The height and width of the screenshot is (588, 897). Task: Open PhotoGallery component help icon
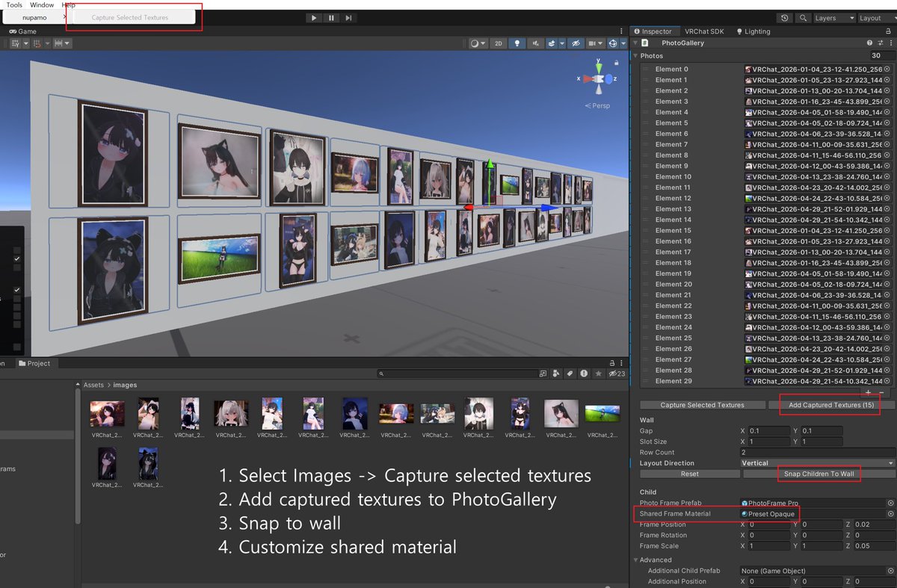point(869,43)
